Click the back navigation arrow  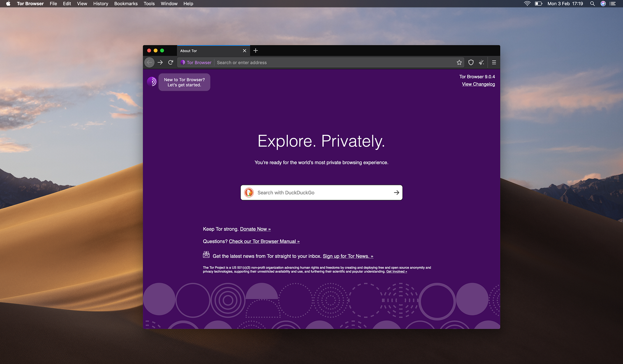(150, 63)
